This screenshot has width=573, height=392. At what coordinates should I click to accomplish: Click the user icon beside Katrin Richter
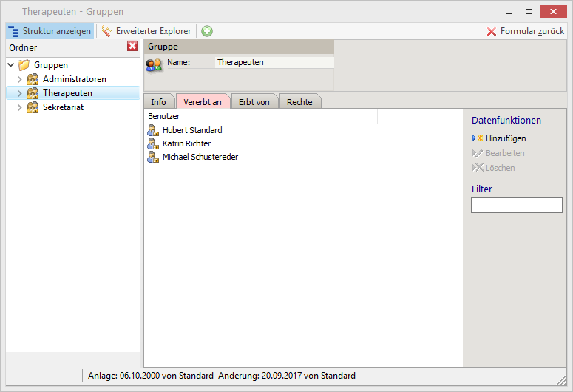153,143
